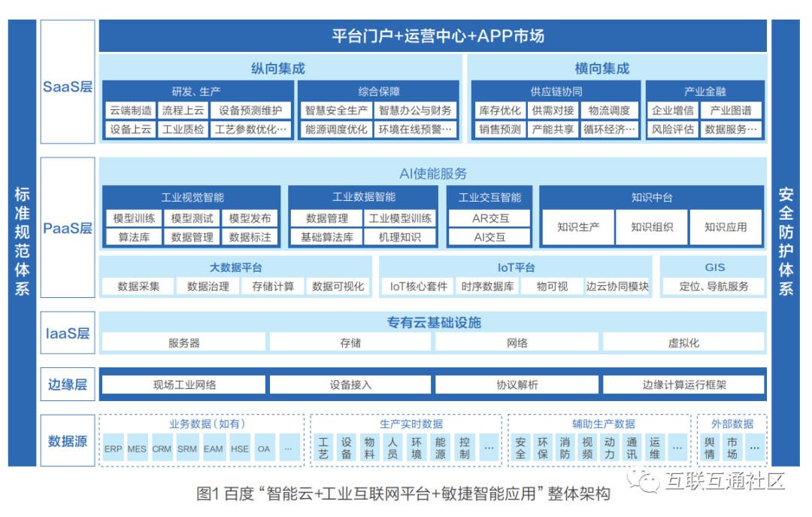Select the CRM data source box
Screen dimensions: 812x517
[x=162, y=449]
